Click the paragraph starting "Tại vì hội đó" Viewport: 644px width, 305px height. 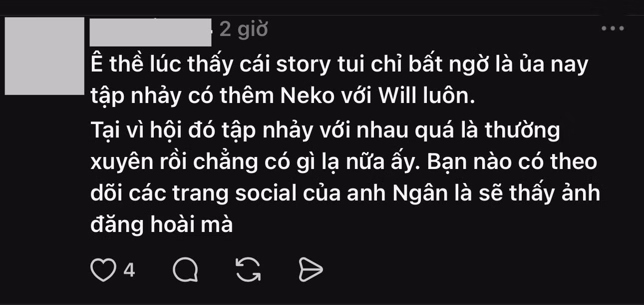coord(344,177)
